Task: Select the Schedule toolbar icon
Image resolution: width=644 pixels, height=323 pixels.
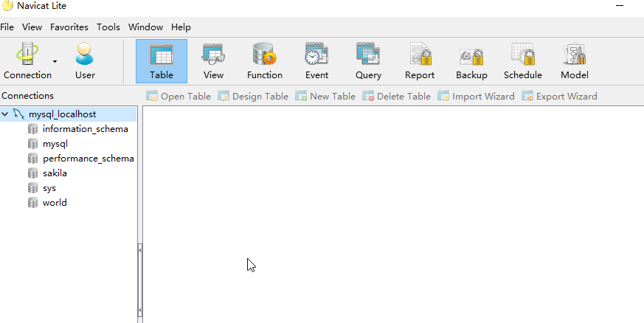Action: (x=523, y=60)
